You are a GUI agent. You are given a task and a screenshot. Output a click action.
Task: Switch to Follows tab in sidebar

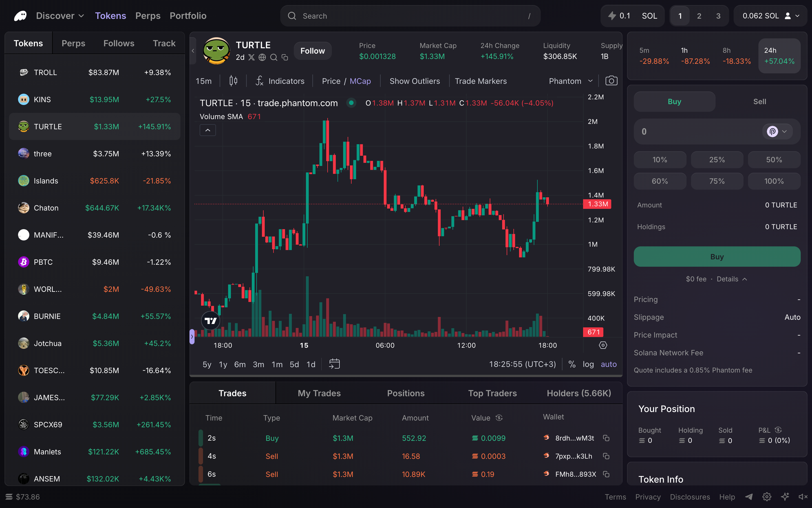pos(119,43)
